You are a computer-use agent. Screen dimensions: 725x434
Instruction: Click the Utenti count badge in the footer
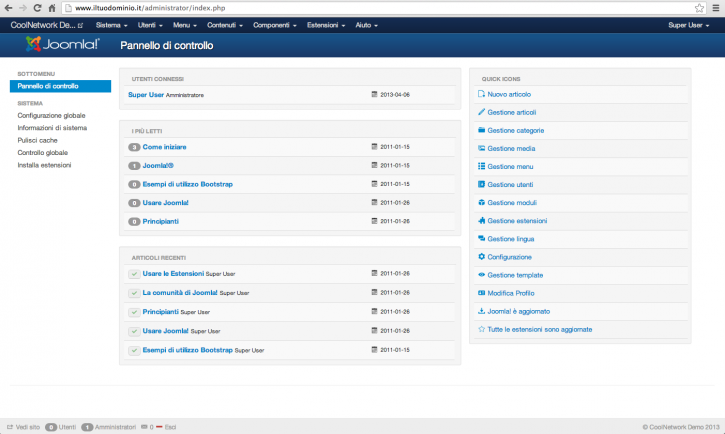click(51, 427)
